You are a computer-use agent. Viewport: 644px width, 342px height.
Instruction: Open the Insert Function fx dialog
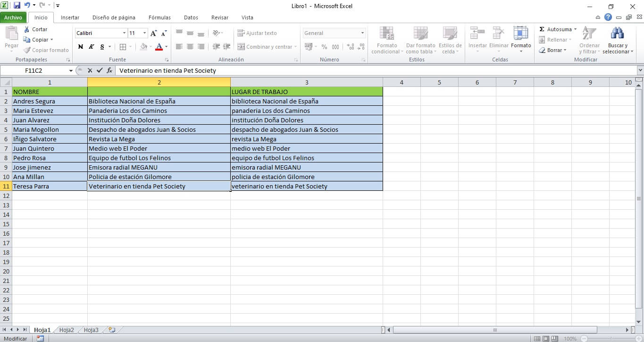109,70
